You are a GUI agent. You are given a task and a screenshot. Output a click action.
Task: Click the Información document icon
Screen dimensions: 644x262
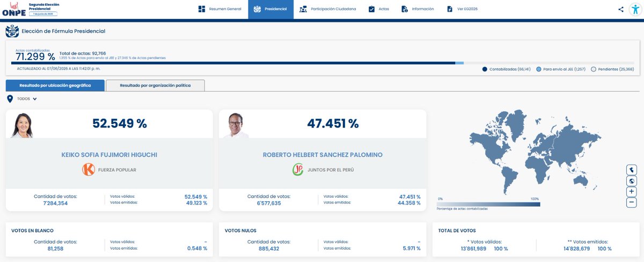404,9
